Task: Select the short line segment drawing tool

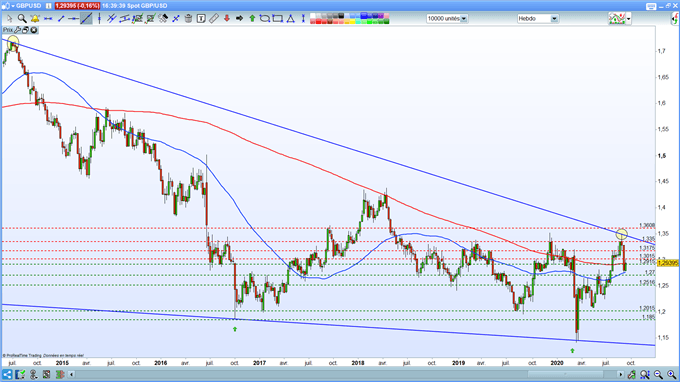Action: 61,19
